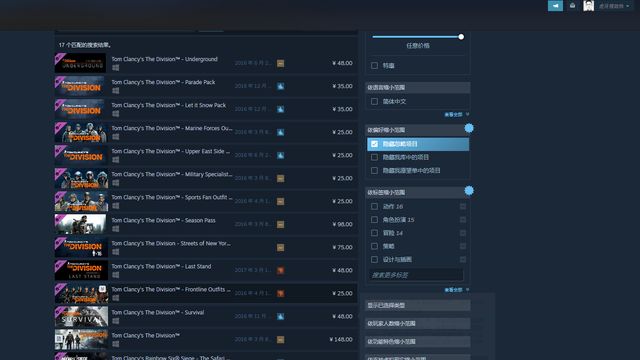Click review icon for Military Specialist row

pos(280,178)
